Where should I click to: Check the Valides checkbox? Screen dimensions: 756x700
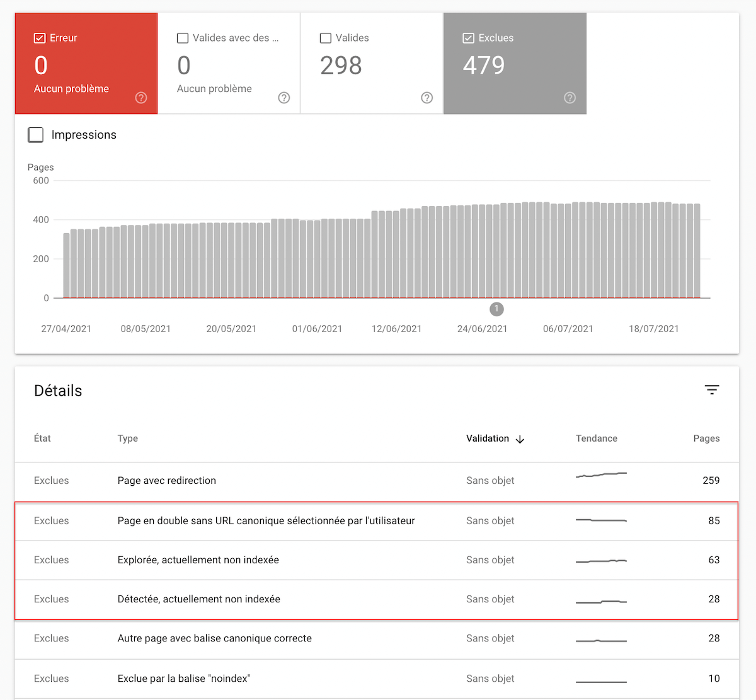click(x=325, y=38)
